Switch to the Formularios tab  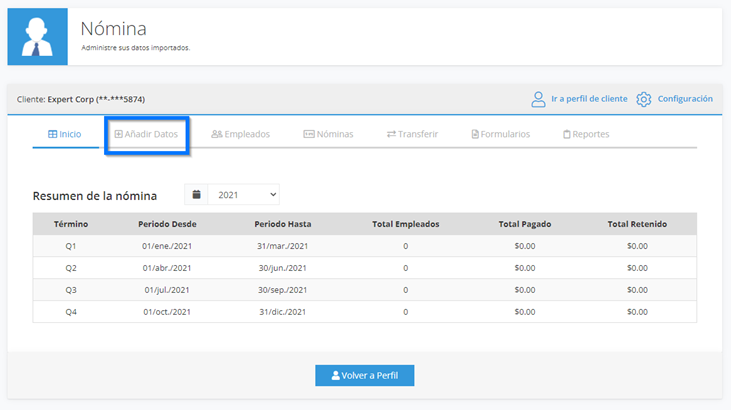(501, 134)
